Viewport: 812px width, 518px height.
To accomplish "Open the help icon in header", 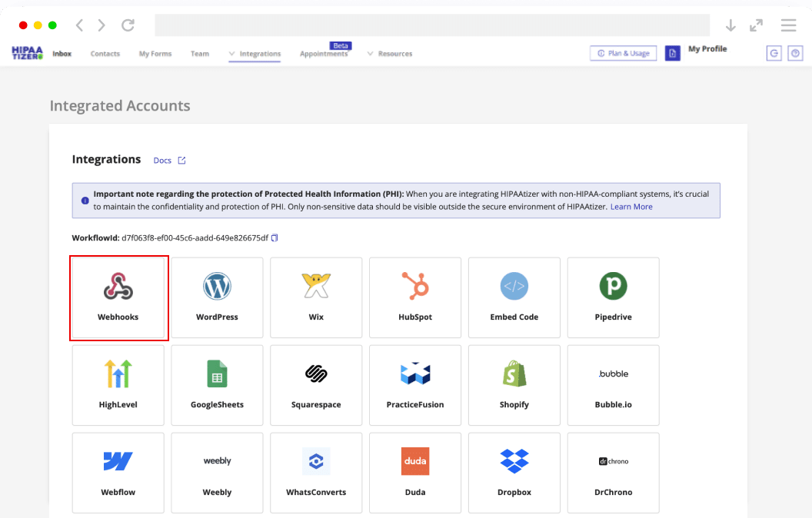I will pyautogui.click(x=795, y=53).
